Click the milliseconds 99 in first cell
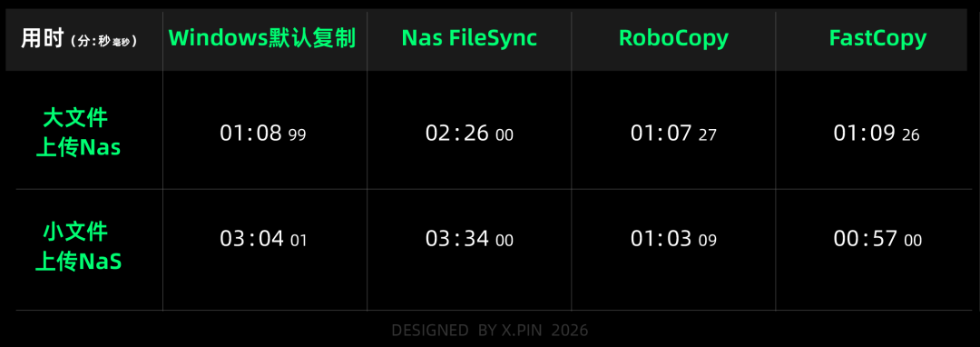 pos(298,135)
